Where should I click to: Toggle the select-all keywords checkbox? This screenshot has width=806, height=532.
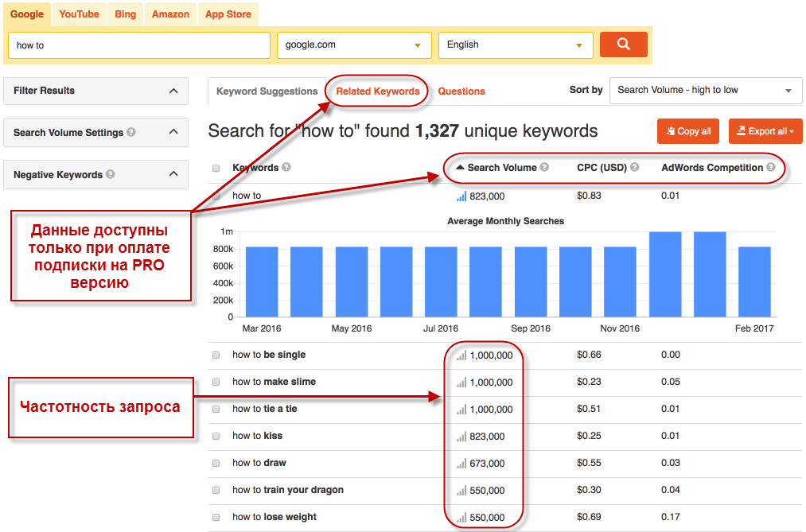click(216, 168)
